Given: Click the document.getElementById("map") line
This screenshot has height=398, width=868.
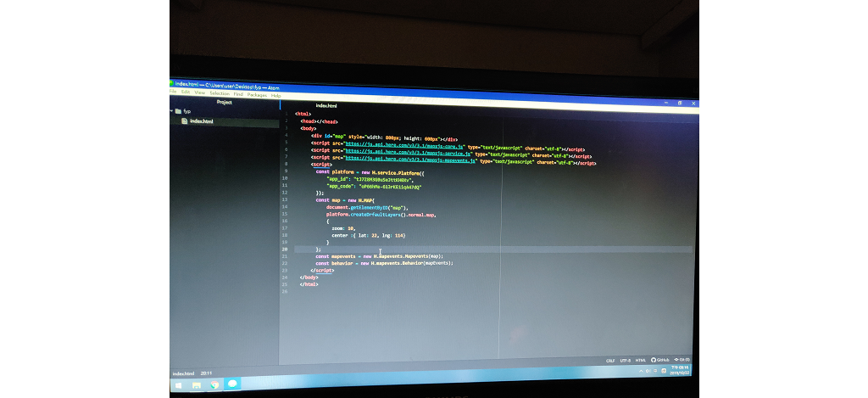Looking at the screenshot, I should (x=367, y=207).
